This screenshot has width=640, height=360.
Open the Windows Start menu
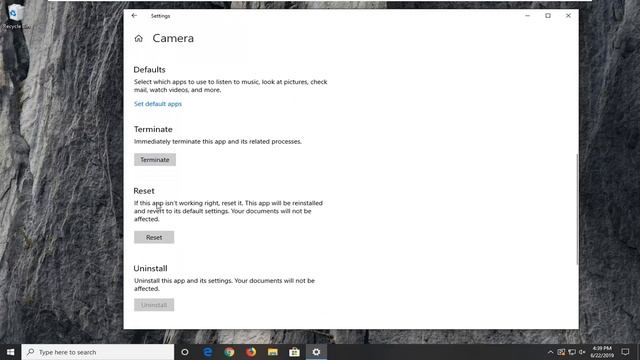pyautogui.click(x=11, y=352)
